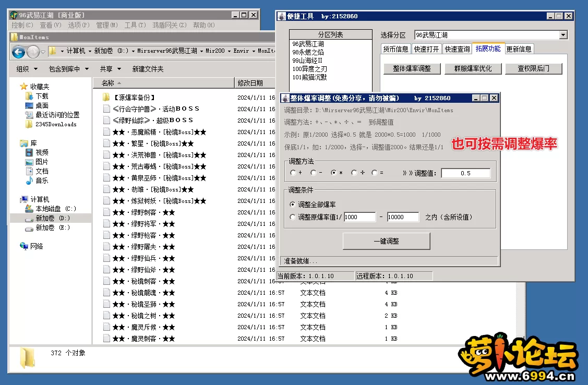Click the 修改日期 column header
This screenshot has height=385, width=588.
coord(255,83)
